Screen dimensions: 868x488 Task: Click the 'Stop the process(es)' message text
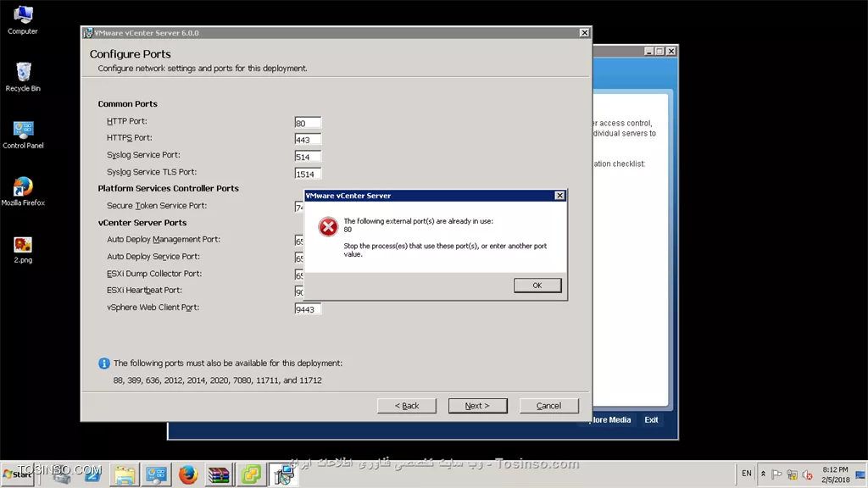tap(445, 250)
